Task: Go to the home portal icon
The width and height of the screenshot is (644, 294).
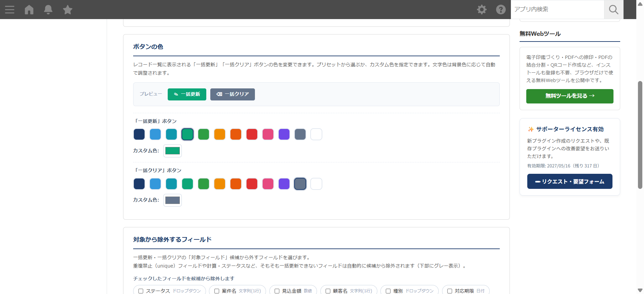Action: click(29, 9)
